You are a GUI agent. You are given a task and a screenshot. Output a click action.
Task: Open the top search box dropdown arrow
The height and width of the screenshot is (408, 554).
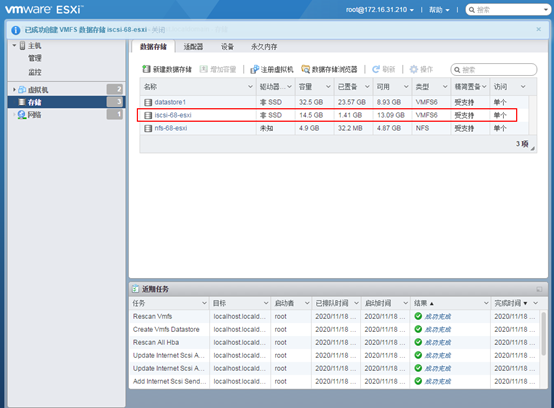[546, 10]
